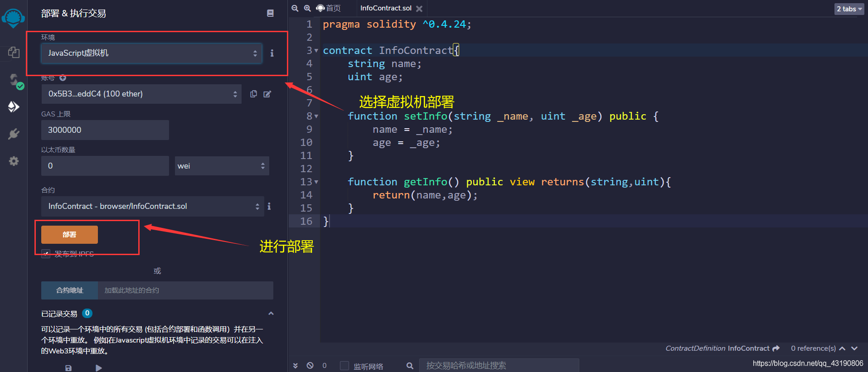Close the InfoContract.sol tab
The image size is (868, 372).
[419, 9]
